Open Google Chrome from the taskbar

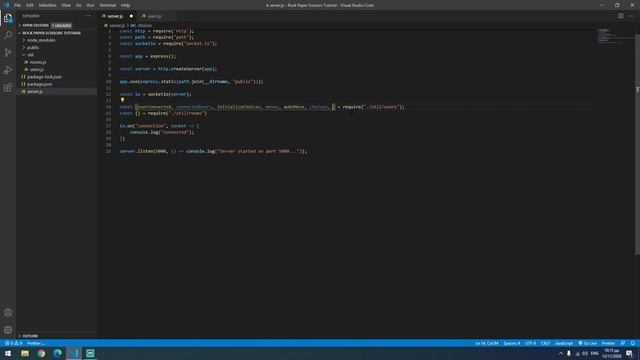pos(41,353)
